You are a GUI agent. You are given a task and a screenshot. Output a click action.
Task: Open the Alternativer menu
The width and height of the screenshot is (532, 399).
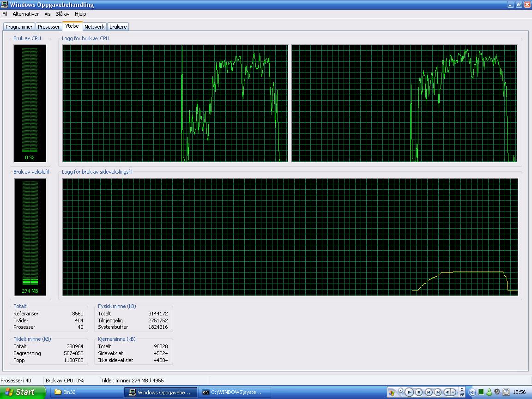(26, 14)
